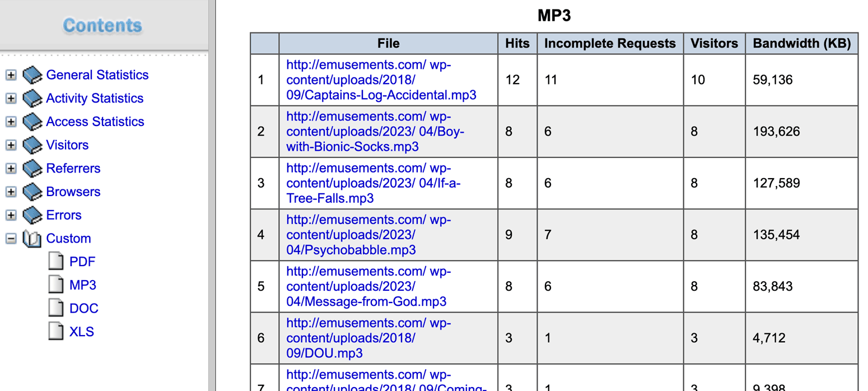Click the page icon next to XLS
868x391 pixels.
(x=56, y=332)
